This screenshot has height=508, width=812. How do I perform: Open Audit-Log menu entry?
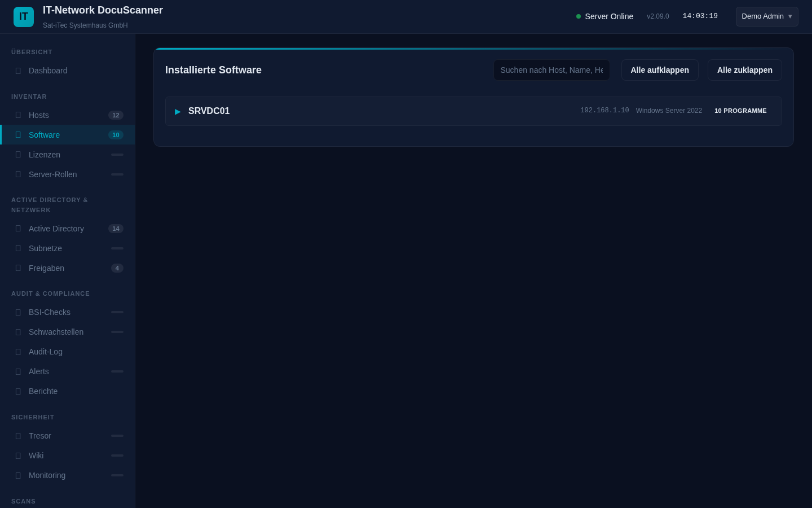coord(68,352)
